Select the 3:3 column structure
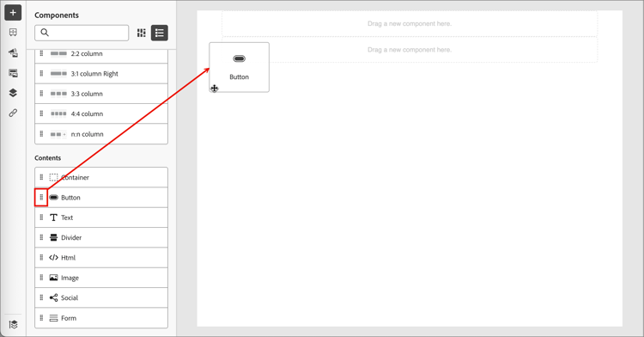 click(x=101, y=94)
